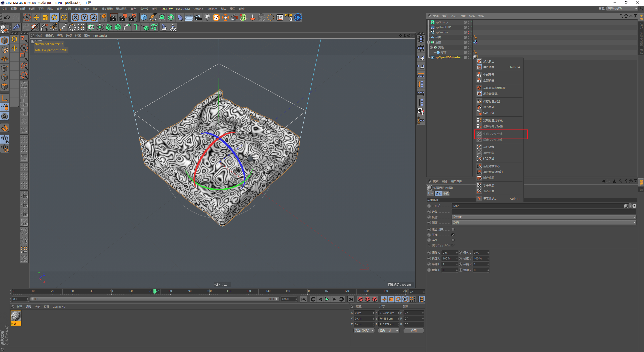Select the Rotate tool icon
Screen dimensions: 644x352
click(x=54, y=18)
